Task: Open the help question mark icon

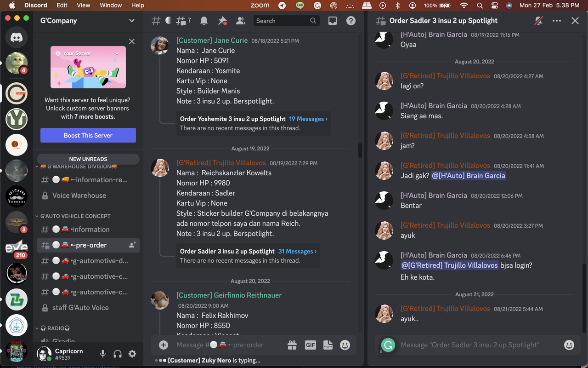Action: click(x=351, y=21)
